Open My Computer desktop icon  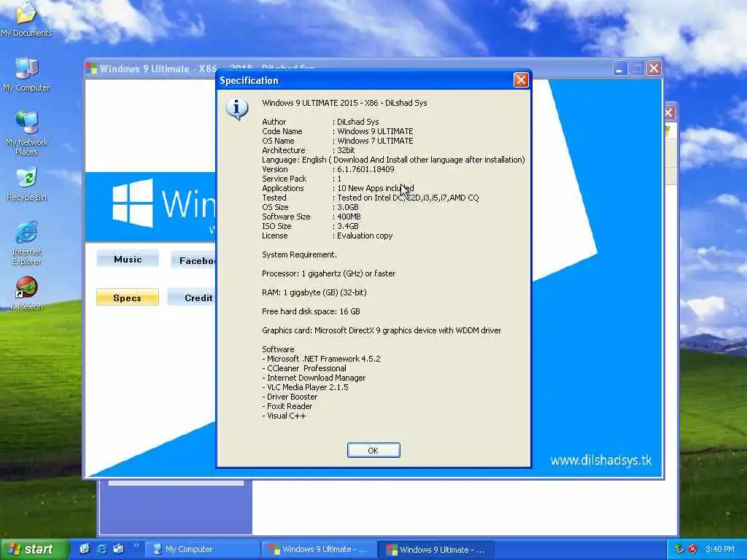(x=26, y=75)
